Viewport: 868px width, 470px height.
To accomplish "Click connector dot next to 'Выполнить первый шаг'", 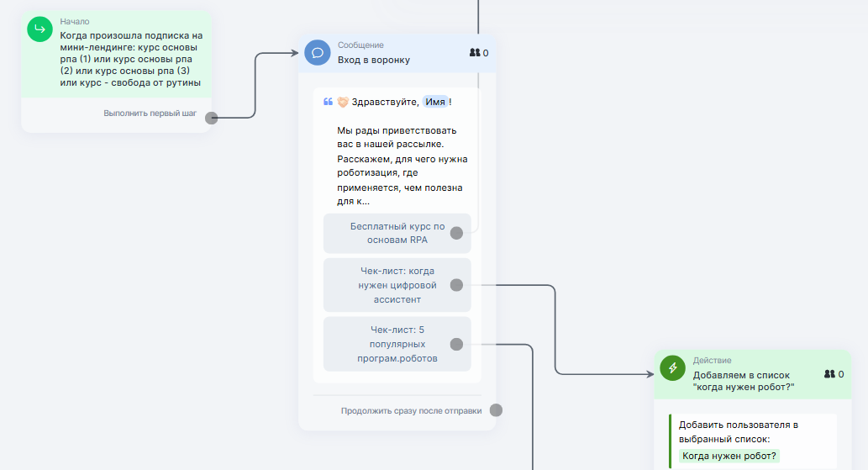I will pos(212,119).
